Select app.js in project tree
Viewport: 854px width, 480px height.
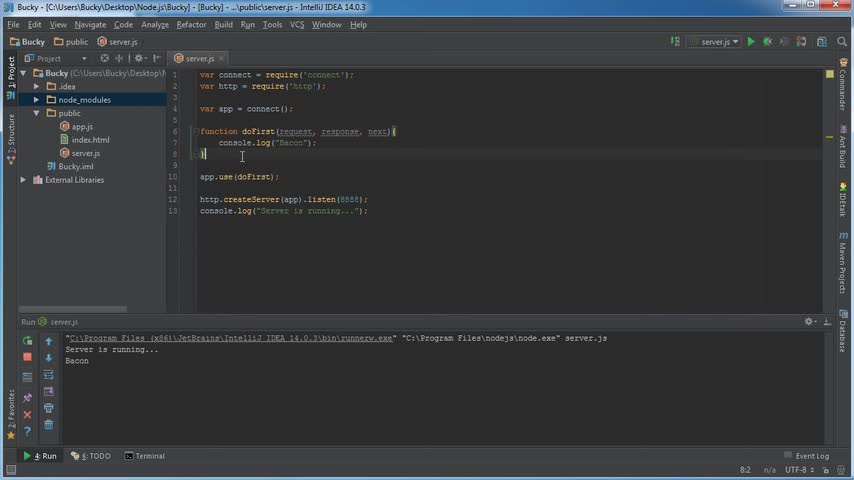coord(76,126)
